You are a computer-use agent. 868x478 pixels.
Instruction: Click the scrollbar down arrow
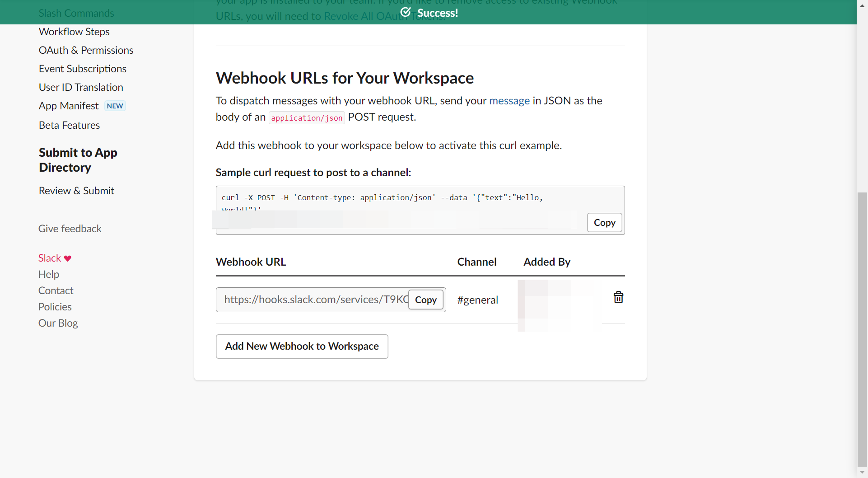(862, 473)
